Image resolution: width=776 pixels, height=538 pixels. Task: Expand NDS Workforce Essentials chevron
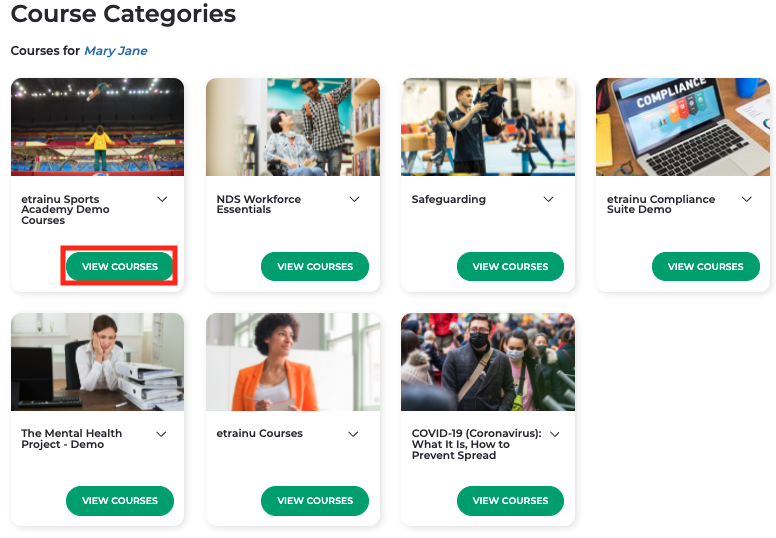354,200
